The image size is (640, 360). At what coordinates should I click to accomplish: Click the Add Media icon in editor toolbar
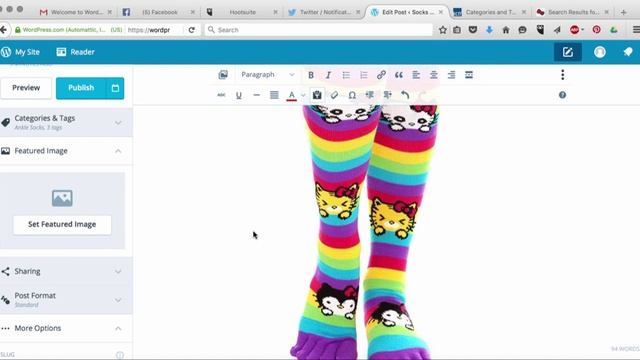click(x=223, y=75)
